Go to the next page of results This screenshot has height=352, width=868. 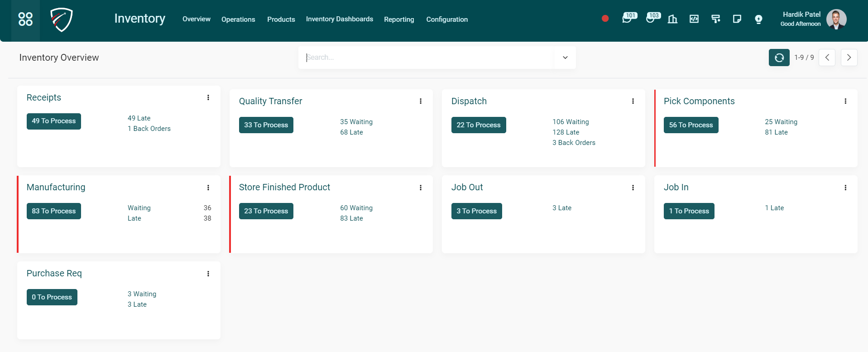tap(849, 58)
